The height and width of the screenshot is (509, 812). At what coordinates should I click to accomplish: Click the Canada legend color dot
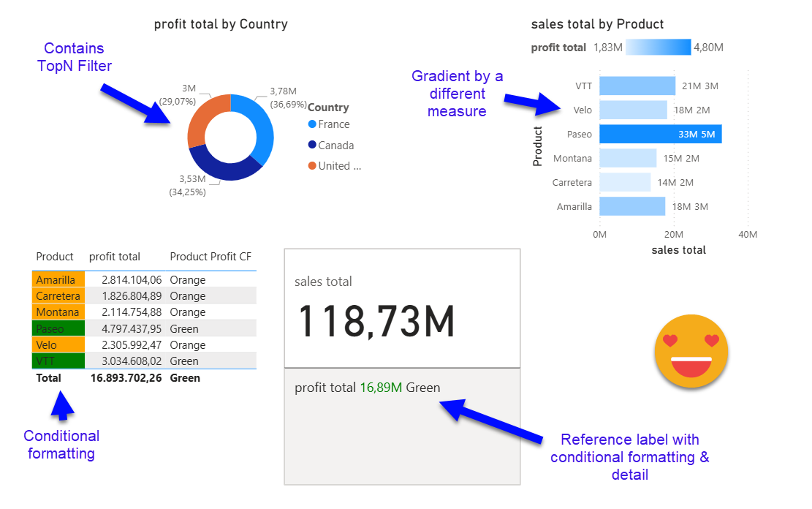pos(313,146)
